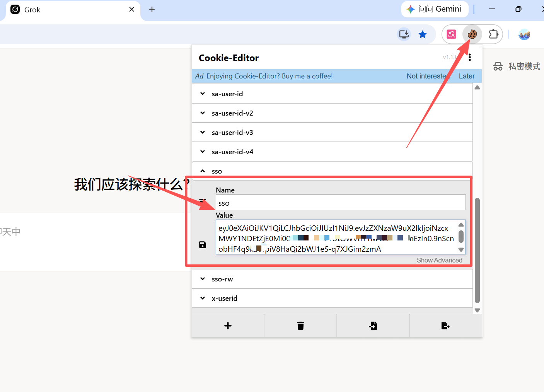Click the Cookie-Editor panel title
The width and height of the screenshot is (544, 392).
click(x=229, y=58)
